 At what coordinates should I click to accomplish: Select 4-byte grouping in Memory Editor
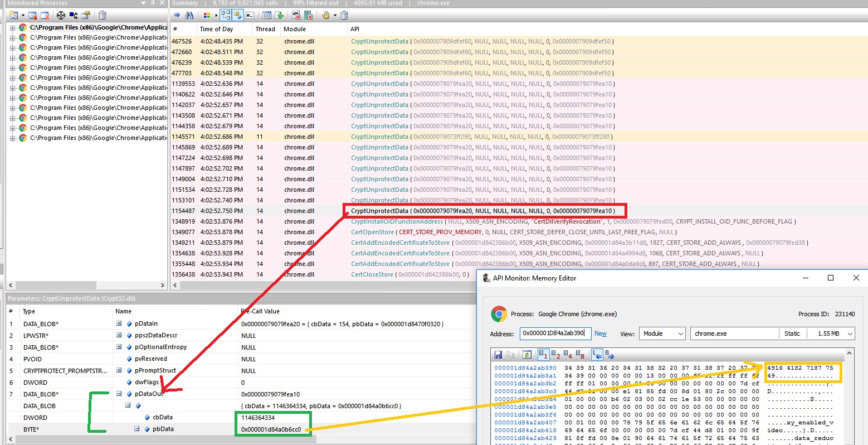click(x=568, y=355)
